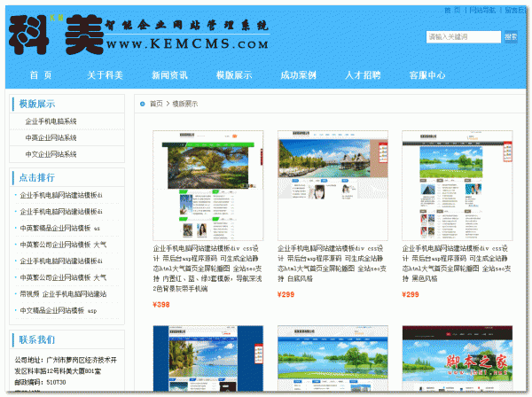Open the dark-header template thumbnail with 脚本之家
Viewport: 532px width, 397px height.
(x=457, y=358)
